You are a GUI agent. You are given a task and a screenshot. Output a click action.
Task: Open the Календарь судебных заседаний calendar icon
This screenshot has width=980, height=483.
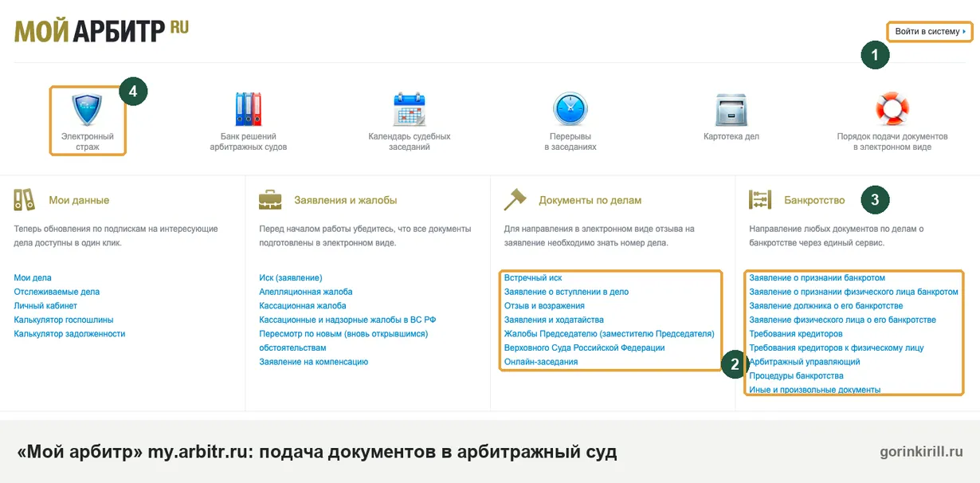pyautogui.click(x=410, y=109)
